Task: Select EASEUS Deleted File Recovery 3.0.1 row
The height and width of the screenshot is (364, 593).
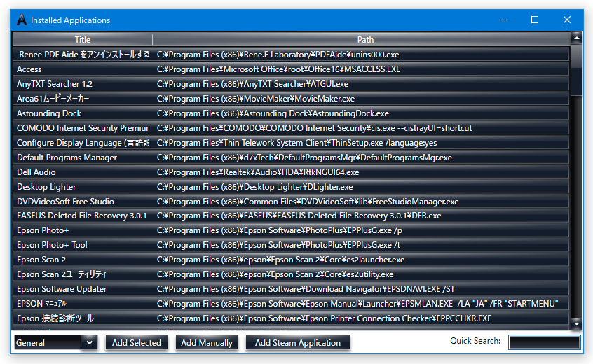Action: click(291, 216)
